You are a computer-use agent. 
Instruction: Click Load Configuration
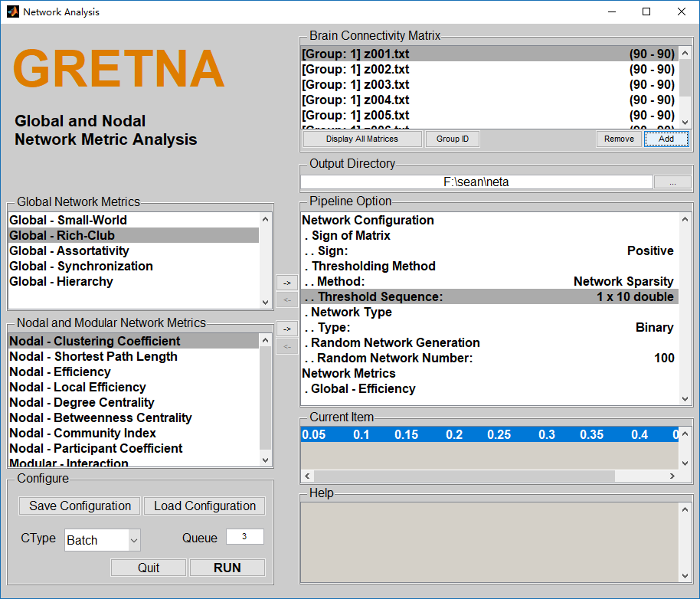(x=205, y=506)
